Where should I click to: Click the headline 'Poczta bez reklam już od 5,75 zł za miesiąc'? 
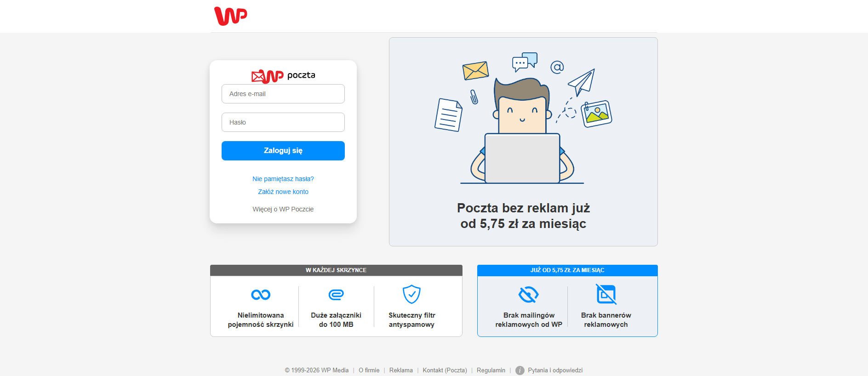click(x=523, y=216)
